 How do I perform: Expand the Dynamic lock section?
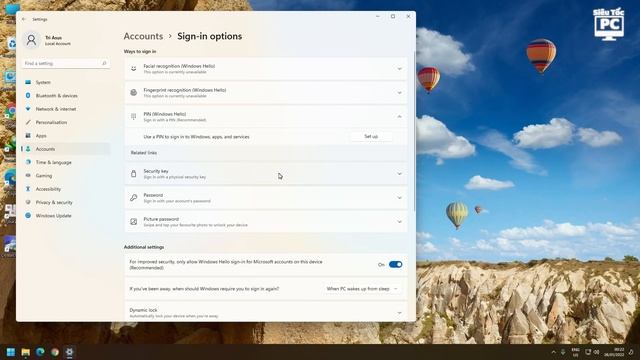[400, 313]
